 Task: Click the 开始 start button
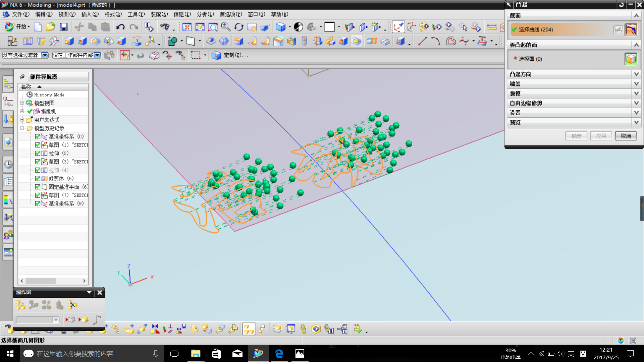point(18,27)
